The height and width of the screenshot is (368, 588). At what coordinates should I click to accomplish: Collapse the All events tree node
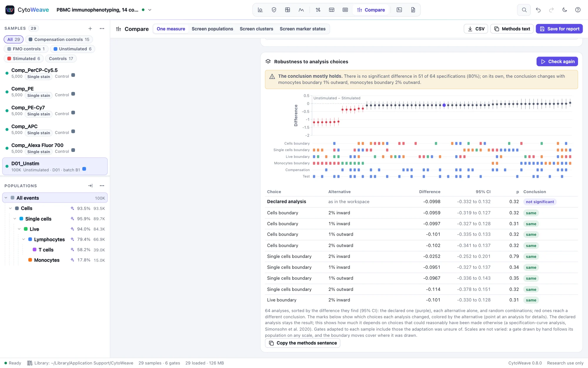click(x=6, y=198)
